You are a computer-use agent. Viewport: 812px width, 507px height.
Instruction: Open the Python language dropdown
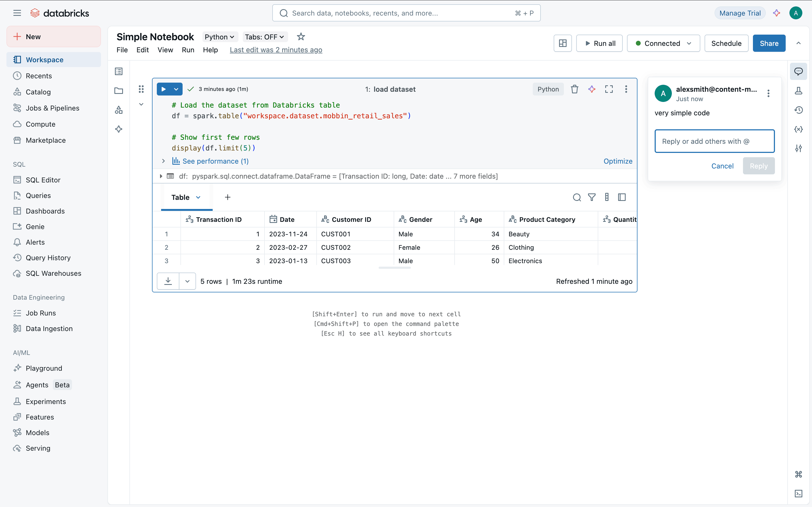coord(219,37)
